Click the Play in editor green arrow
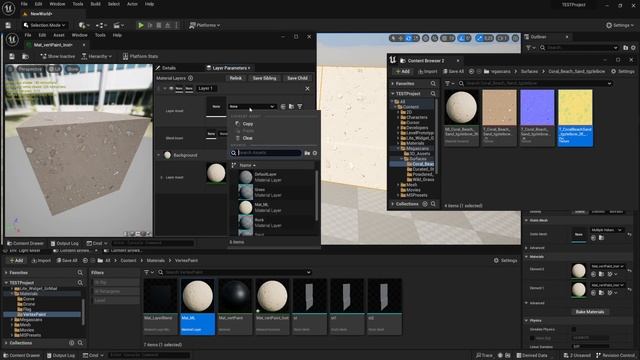This screenshot has height=360, width=640. point(141,25)
